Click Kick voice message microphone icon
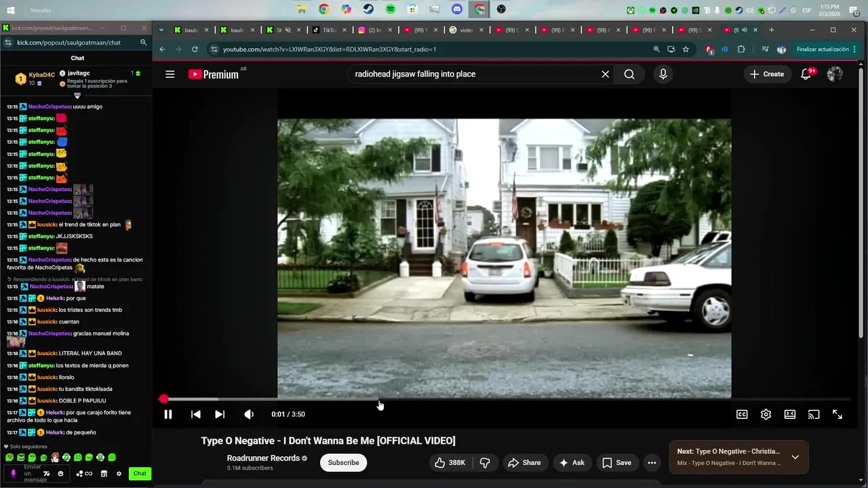The height and width of the screenshot is (488, 868). (x=13, y=473)
